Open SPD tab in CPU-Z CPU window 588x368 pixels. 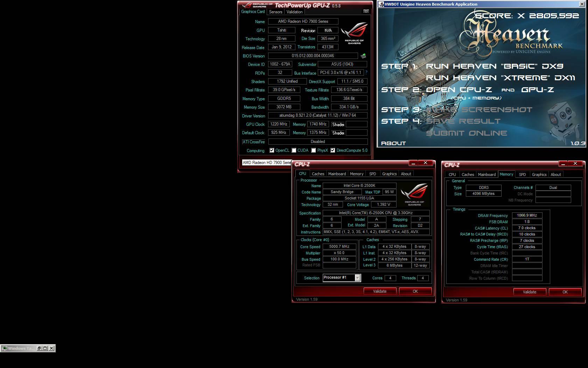pos(373,174)
